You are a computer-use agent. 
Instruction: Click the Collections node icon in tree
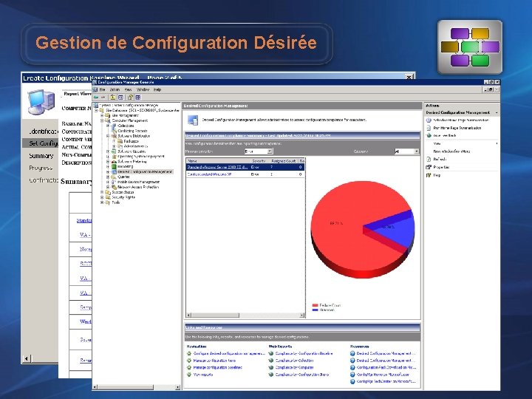coord(115,126)
